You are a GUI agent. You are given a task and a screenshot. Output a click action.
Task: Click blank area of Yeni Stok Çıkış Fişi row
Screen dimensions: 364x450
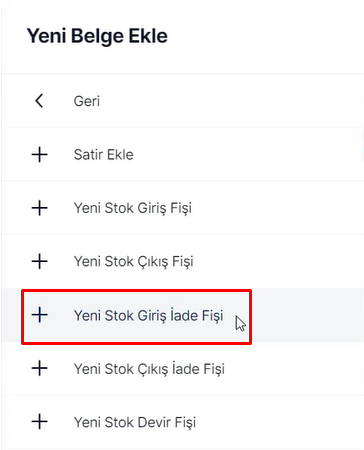(x=277, y=261)
